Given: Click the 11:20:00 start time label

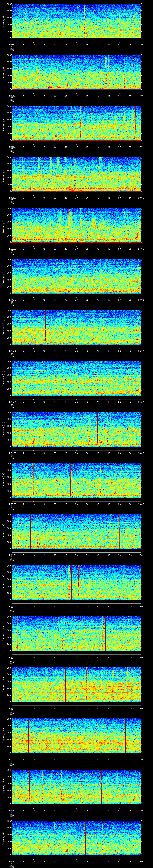Looking at the screenshot, I should tap(12, 248).
